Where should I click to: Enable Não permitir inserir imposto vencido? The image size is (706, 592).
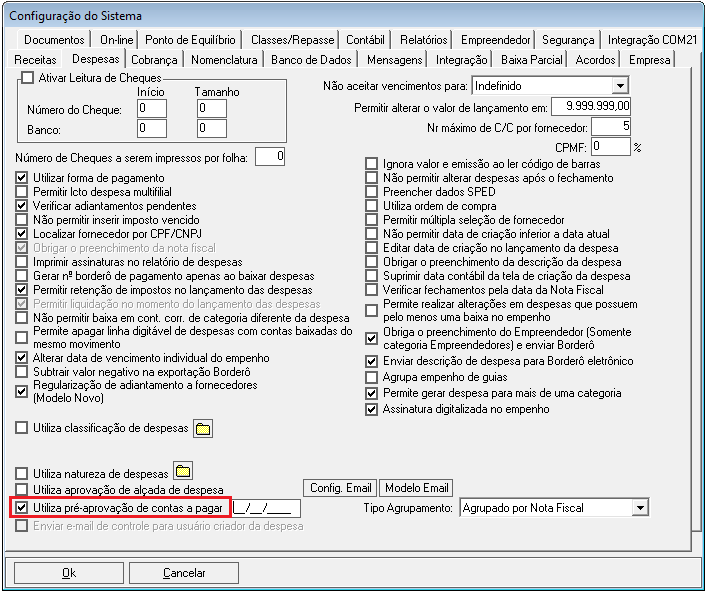click(21, 220)
